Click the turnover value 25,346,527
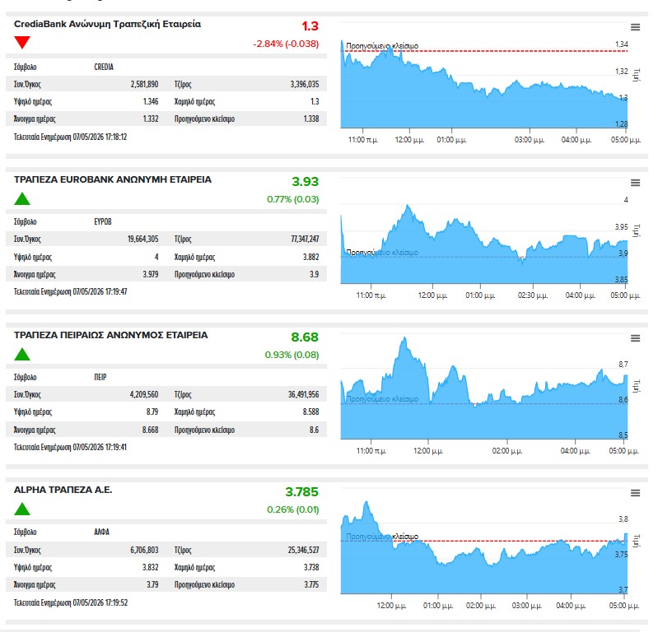 [x=303, y=550]
